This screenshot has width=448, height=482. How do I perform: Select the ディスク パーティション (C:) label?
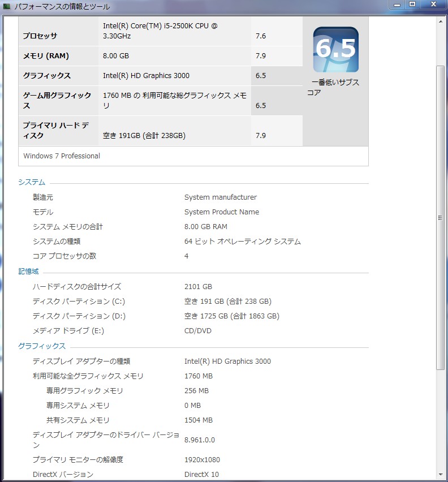coord(79,301)
